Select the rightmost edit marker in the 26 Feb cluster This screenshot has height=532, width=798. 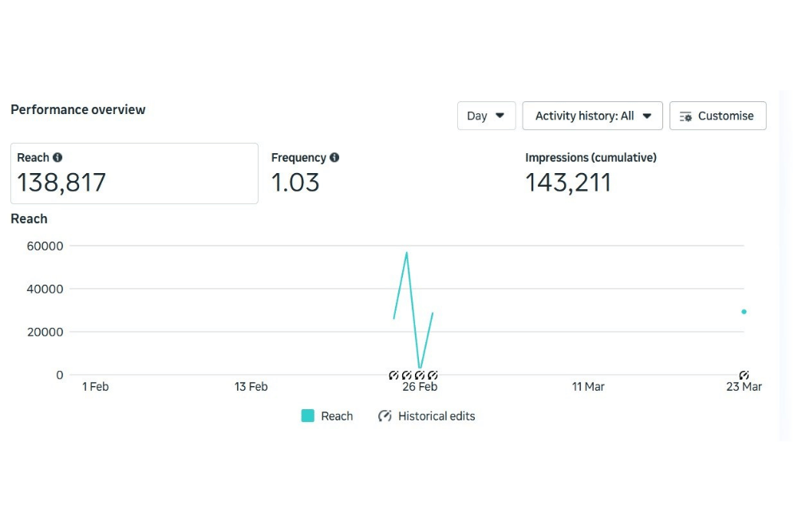(x=433, y=375)
